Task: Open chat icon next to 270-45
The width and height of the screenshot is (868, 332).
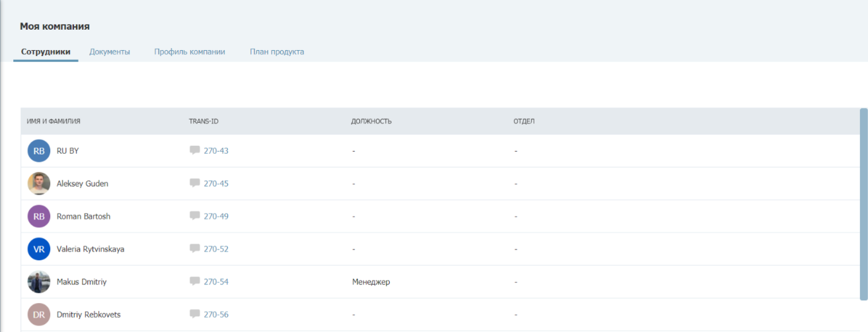Action: (194, 183)
